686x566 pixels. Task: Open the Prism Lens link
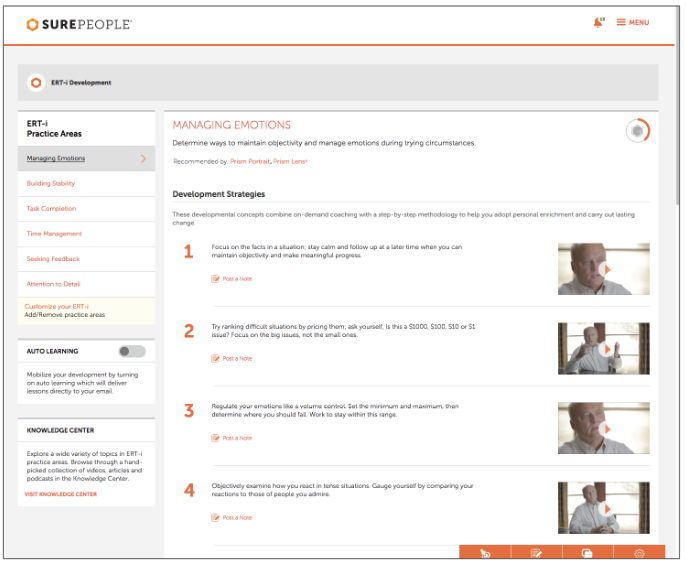click(290, 161)
